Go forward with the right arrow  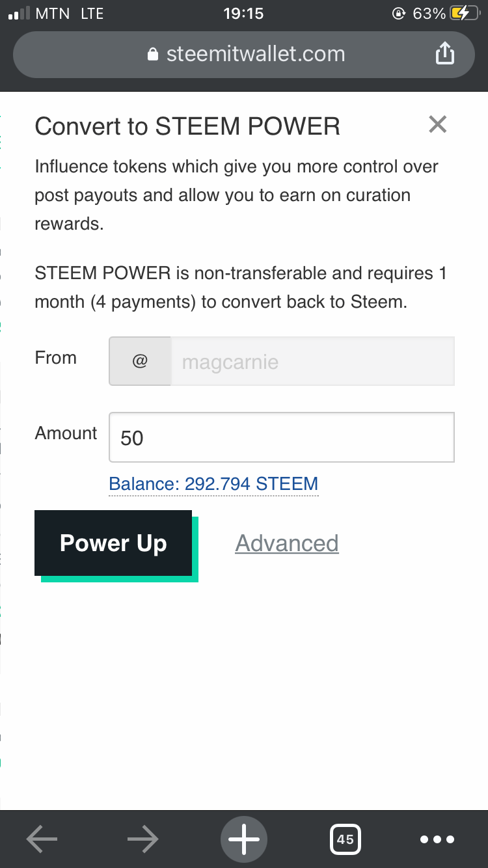click(143, 839)
